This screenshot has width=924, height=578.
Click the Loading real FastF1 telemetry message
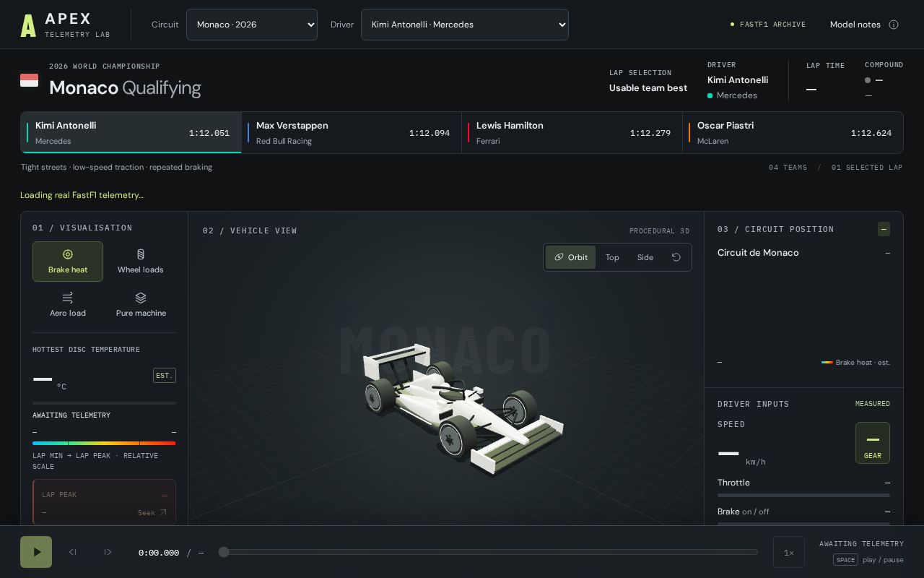[x=82, y=195]
